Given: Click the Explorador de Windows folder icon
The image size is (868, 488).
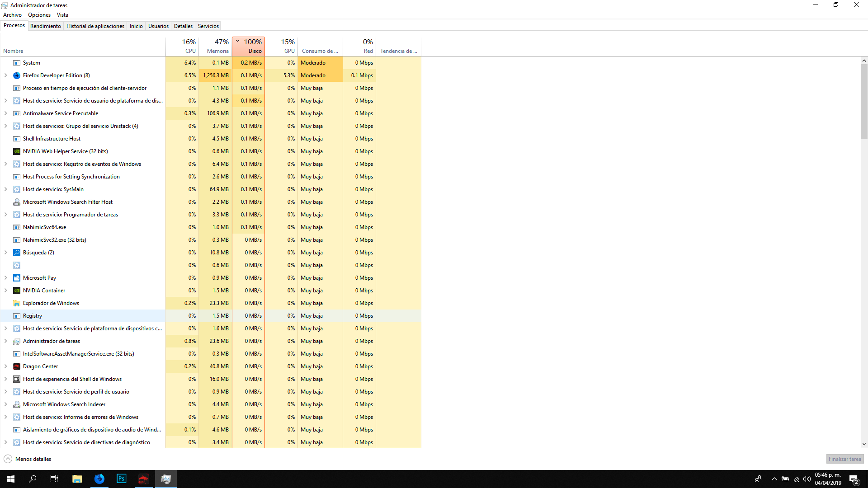Looking at the screenshot, I should [17, 303].
